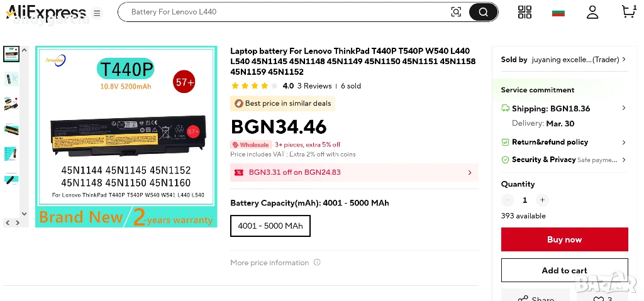Viewport: 644px width, 301px height.
Task: Increase quantity with plus button
Action: (x=542, y=200)
